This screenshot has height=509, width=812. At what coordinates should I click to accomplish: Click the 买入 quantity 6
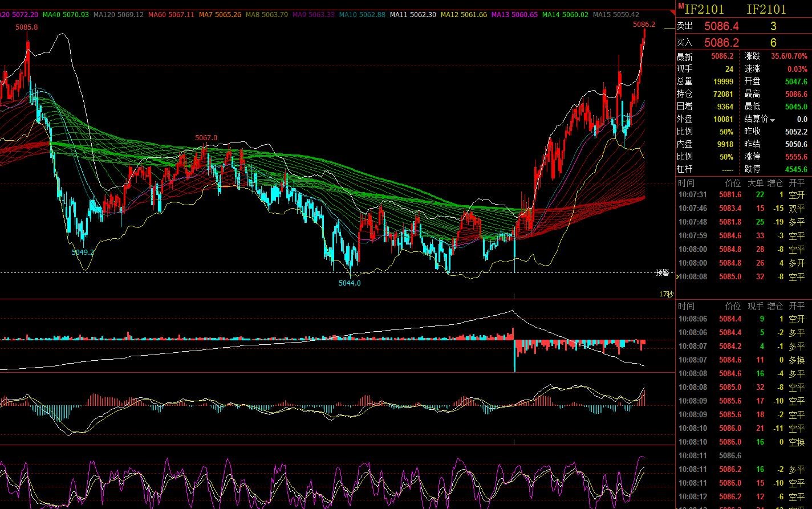(773, 43)
